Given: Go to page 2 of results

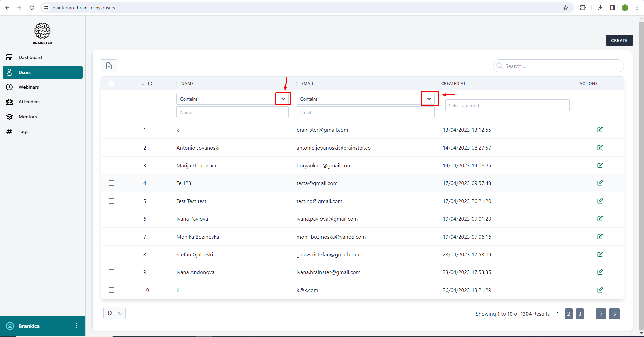Looking at the screenshot, I should coord(568,314).
